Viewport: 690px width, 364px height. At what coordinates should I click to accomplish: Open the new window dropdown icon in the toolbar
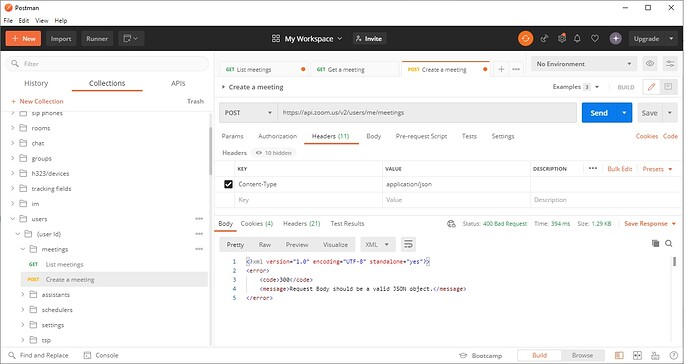pyautogui.click(x=131, y=39)
